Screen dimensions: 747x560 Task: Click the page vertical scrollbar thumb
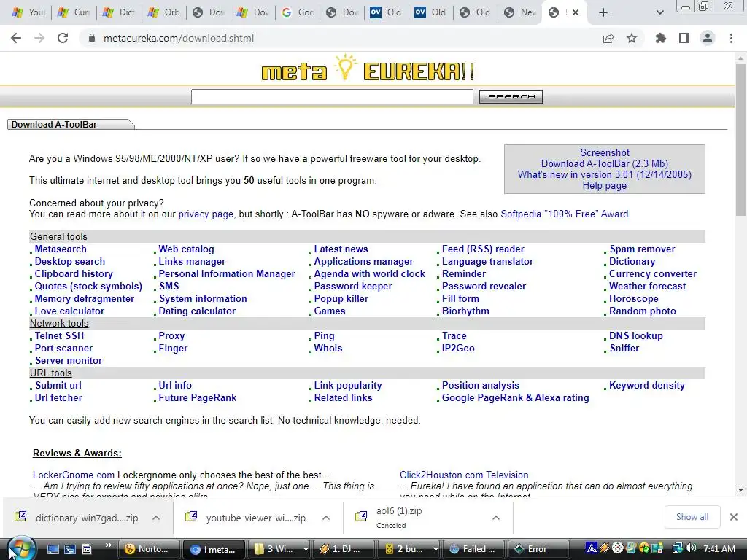(740, 139)
